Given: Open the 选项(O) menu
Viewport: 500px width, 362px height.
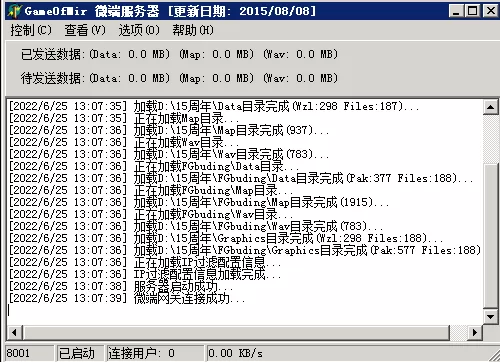Looking at the screenshot, I should pyautogui.click(x=139, y=30).
